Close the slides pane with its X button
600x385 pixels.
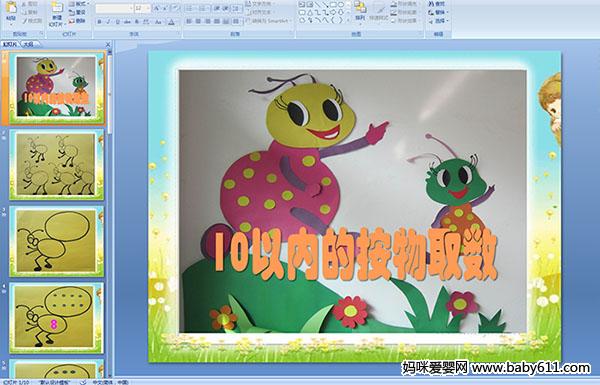pyautogui.click(x=108, y=45)
